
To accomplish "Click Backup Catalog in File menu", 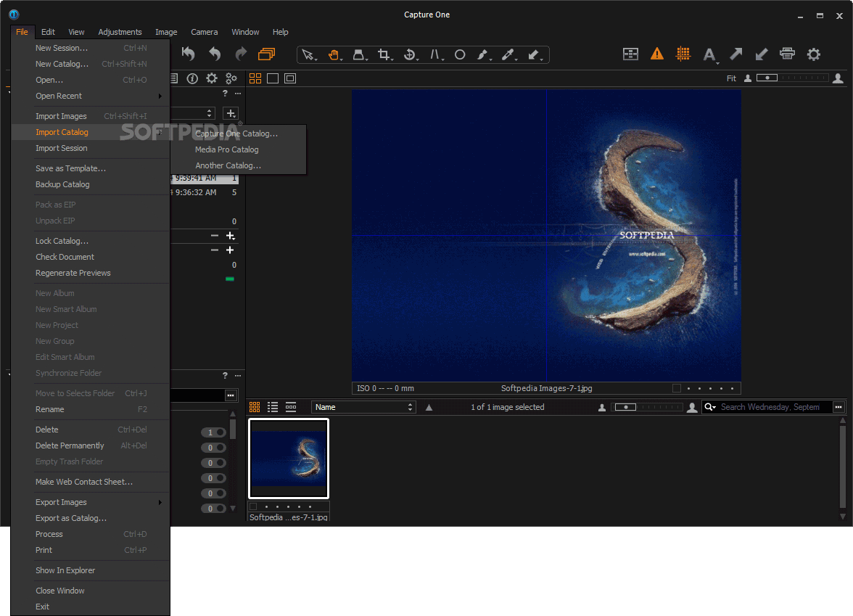I will (x=62, y=184).
